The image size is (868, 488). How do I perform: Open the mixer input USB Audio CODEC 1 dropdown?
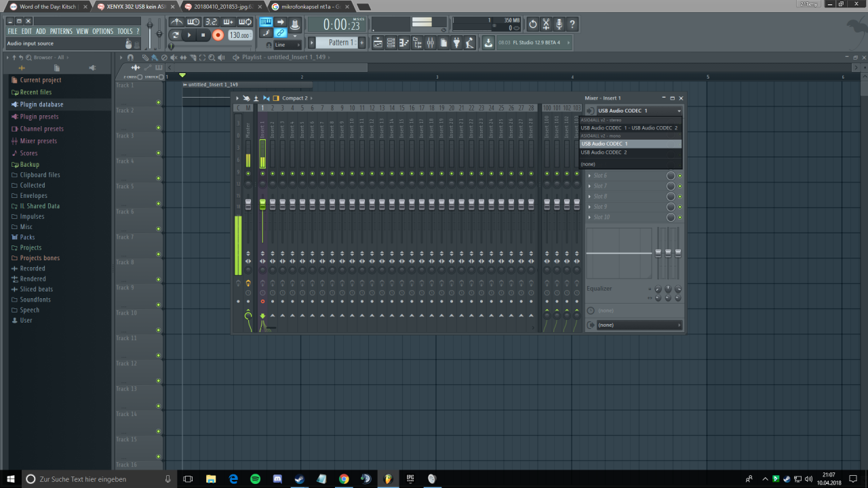pyautogui.click(x=639, y=110)
